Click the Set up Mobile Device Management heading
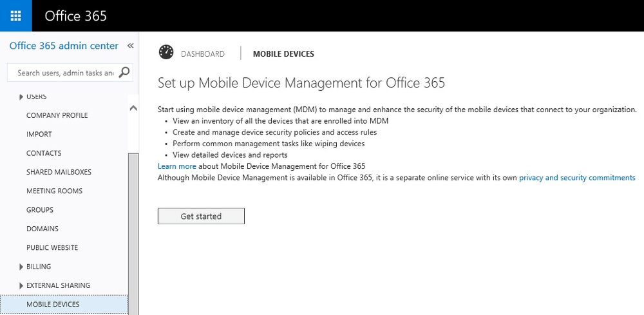This screenshot has height=315, width=644. 301,83
